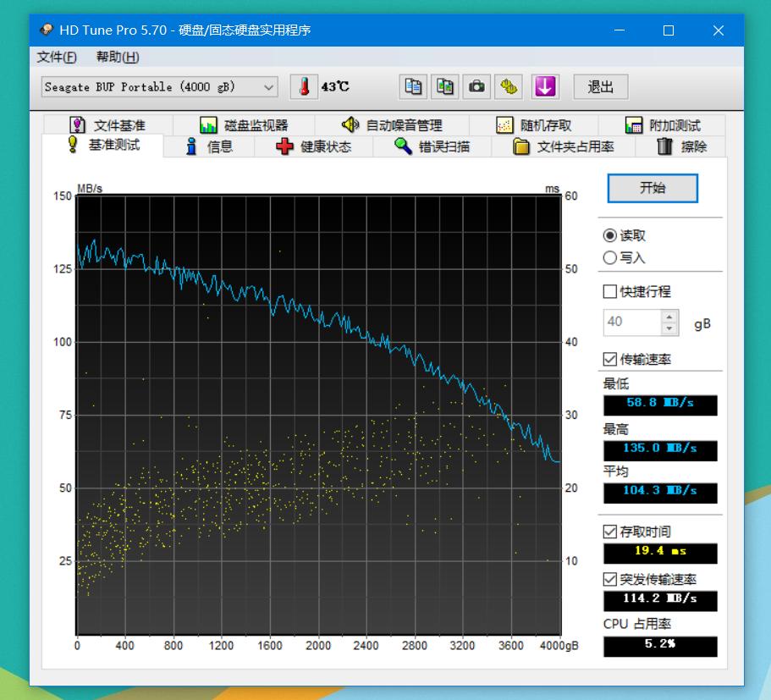The height and width of the screenshot is (700, 771).
Task: Open the 磁盘监视器 tab
Action: coord(244,125)
